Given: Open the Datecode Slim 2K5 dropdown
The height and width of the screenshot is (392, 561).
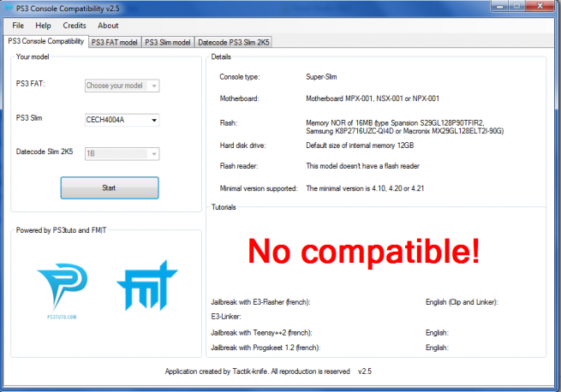Looking at the screenshot, I should tap(122, 154).
